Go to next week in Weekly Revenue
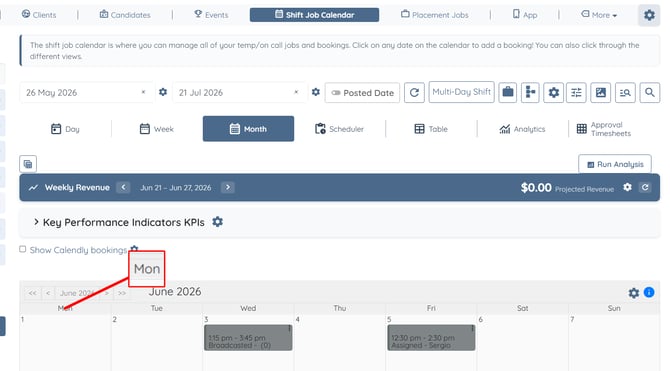Image resolution: width=670 pixels, height=371 pixels. (228, 187)
